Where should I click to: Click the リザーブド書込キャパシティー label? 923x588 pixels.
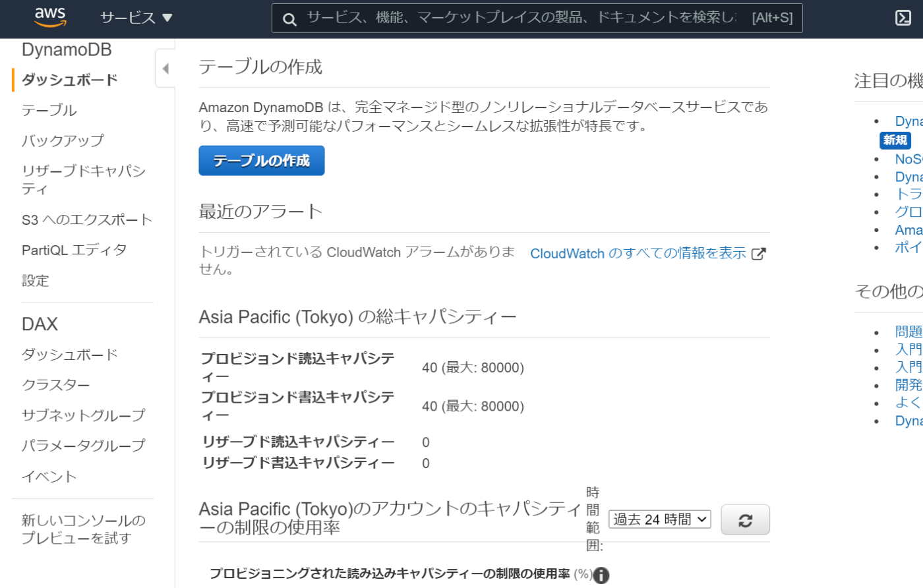click(299, 463)
